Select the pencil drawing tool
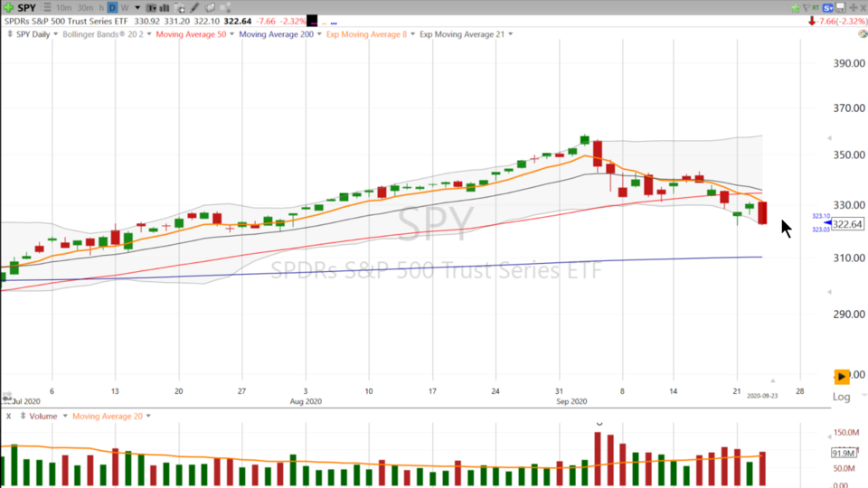Screen dimensions: 868x488 point(194,8)
